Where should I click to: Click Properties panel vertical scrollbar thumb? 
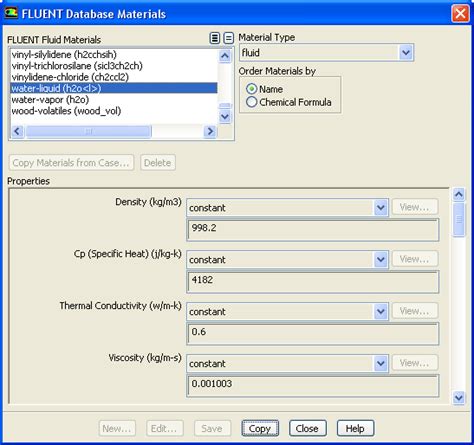[x=459, y=219]
